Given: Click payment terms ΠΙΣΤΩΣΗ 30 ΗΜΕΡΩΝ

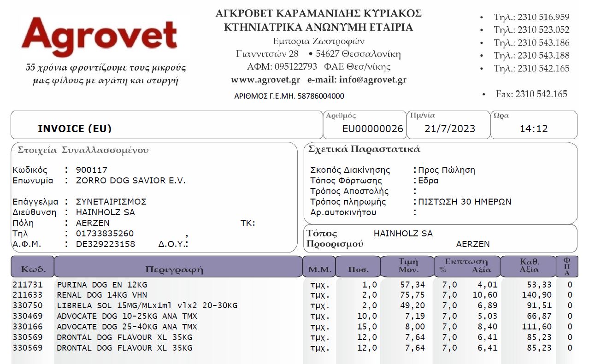Looking at the screenshot, I should coord(465,202).
